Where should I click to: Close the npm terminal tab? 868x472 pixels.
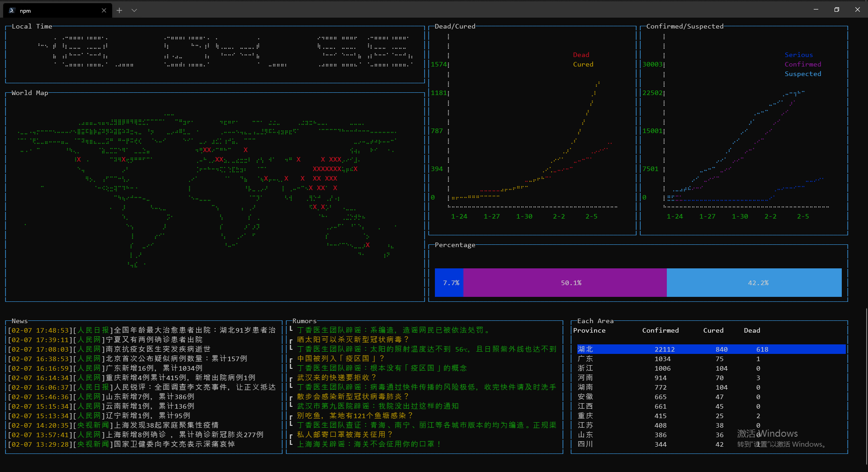[104, 10]
